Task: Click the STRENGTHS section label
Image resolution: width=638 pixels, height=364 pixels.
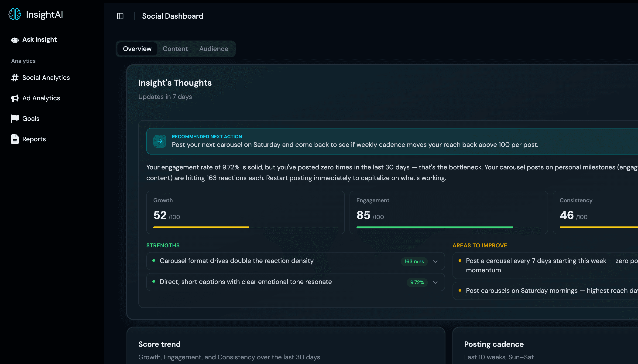Action: [163, 246]
